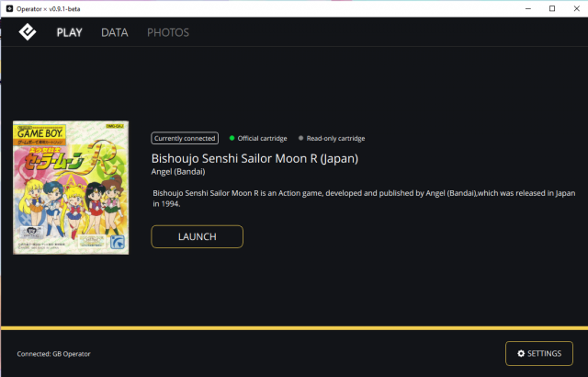Click the Currently connected badge

(185, 138)
